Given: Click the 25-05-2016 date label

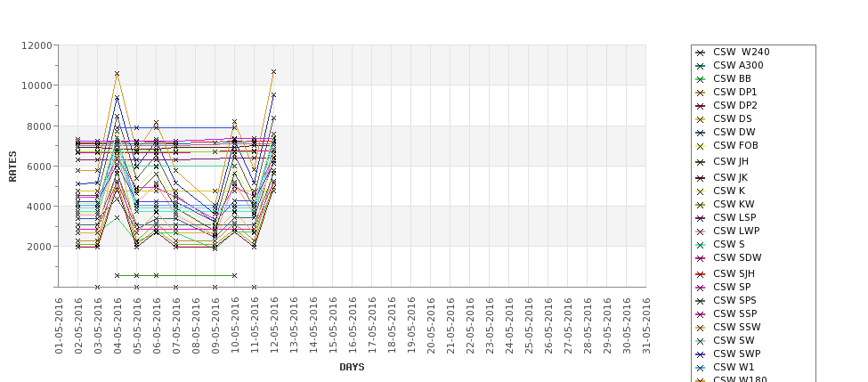Looking at the screenshot, I should [529, 326].
